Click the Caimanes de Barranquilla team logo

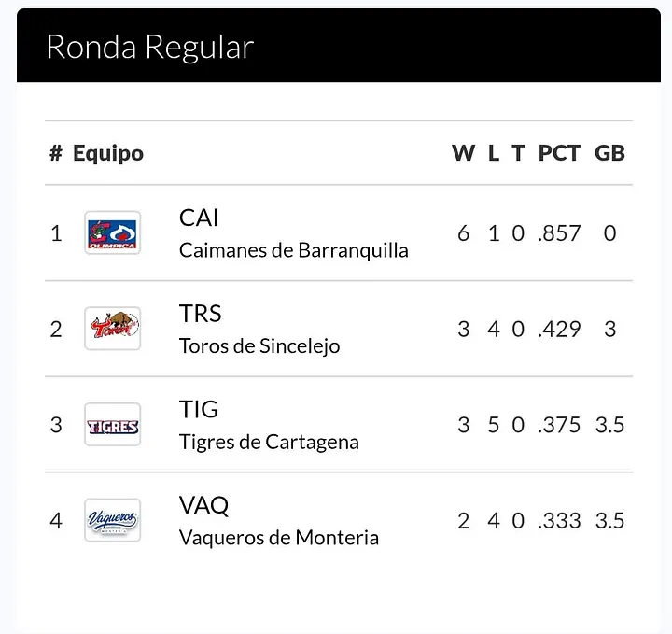112,232
